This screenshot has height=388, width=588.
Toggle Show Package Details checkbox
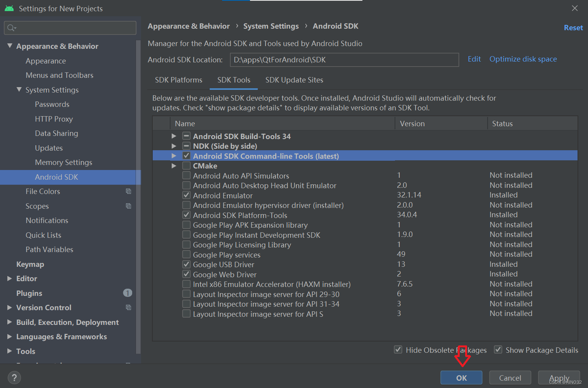click(x=498, y=350)
